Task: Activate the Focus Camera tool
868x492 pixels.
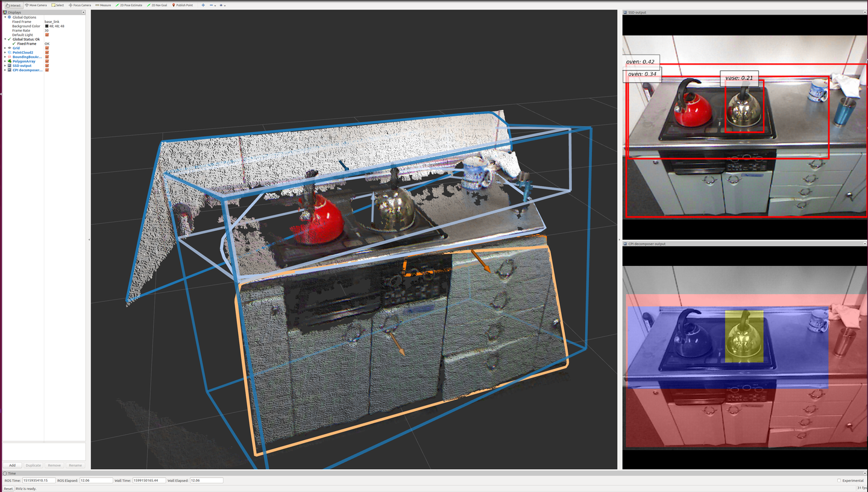Action: point(80,5)
